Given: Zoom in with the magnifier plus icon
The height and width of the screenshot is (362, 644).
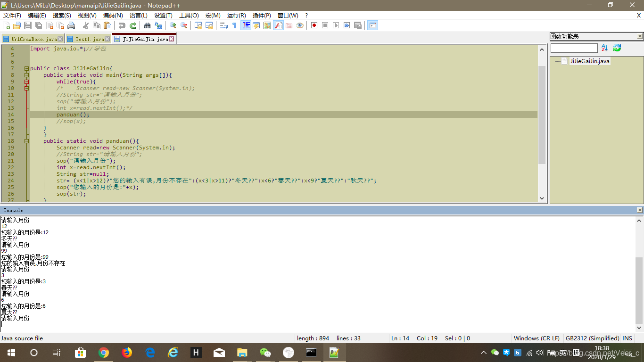Looking at the screenshot, I should pos(173,25).
